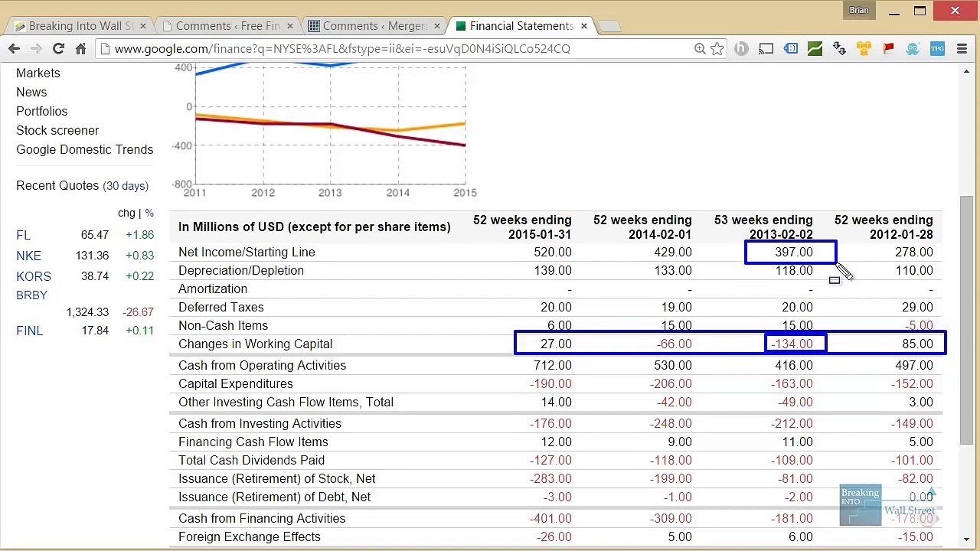This screenshot has width=980, height=551.
Task: Click the 53 weeks ending 2013-02-02 header
Action: 763,227
